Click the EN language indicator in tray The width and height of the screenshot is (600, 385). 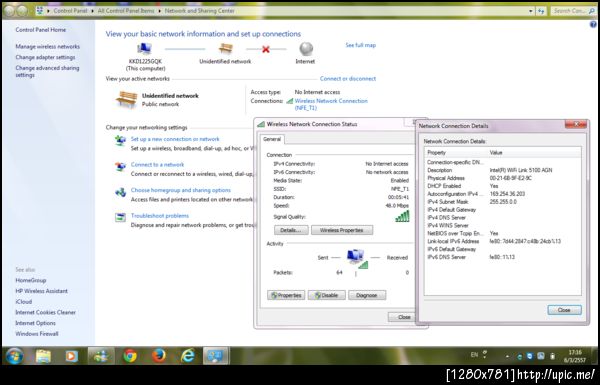pos(474,355)
